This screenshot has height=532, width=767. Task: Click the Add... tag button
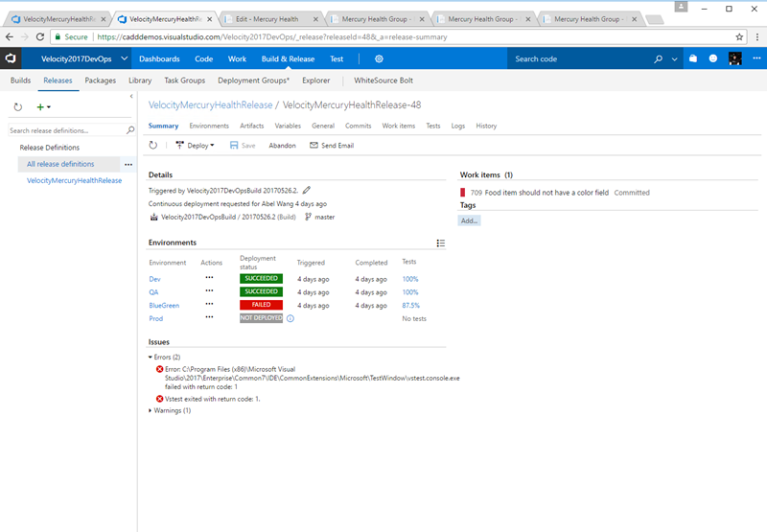[469, 220]
